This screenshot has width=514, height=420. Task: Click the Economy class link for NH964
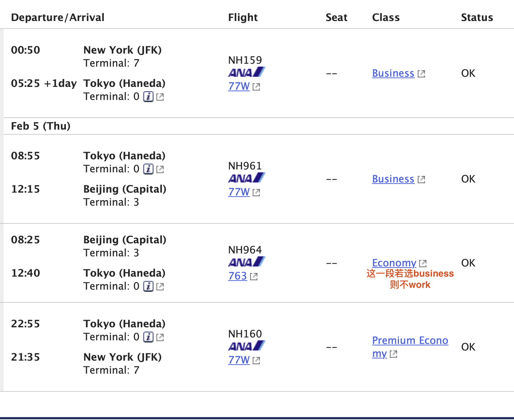pyautogui.click(x=394, y=263)
